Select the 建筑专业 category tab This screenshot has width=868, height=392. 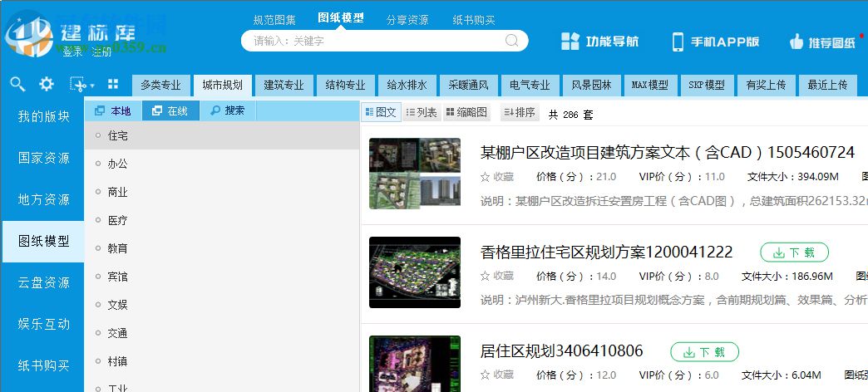(x=284, y=86)
